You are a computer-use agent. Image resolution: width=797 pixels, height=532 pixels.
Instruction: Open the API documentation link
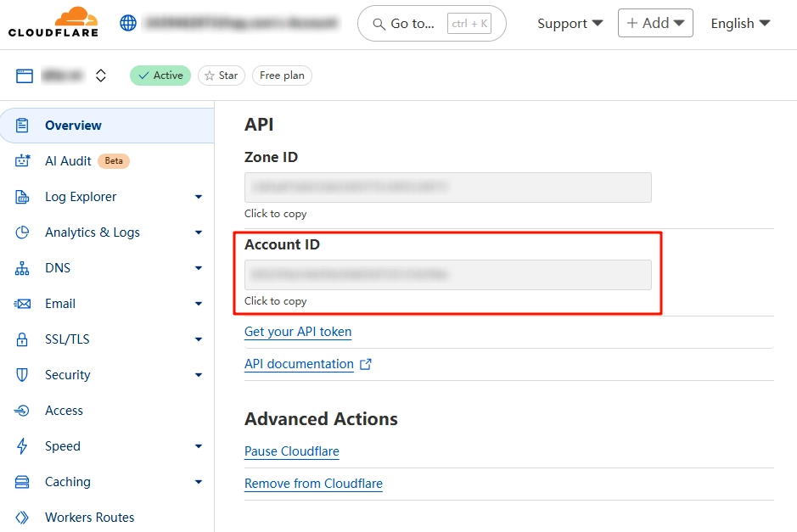point(299,364)
